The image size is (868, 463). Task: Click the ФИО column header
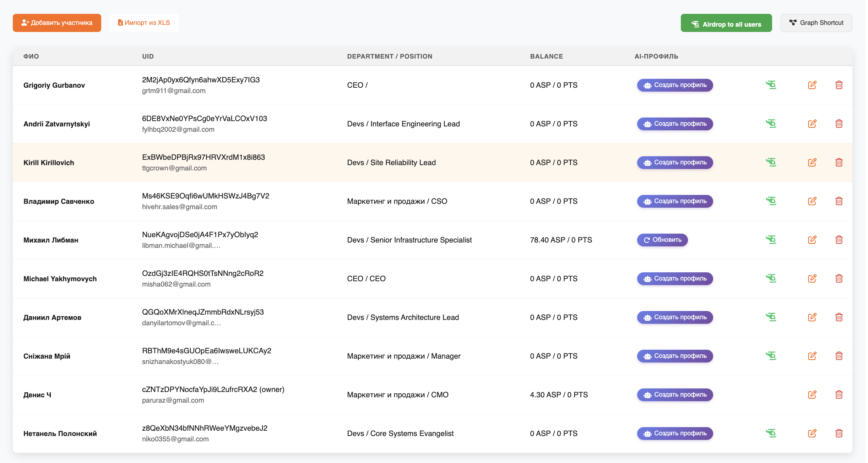(31, 56)
